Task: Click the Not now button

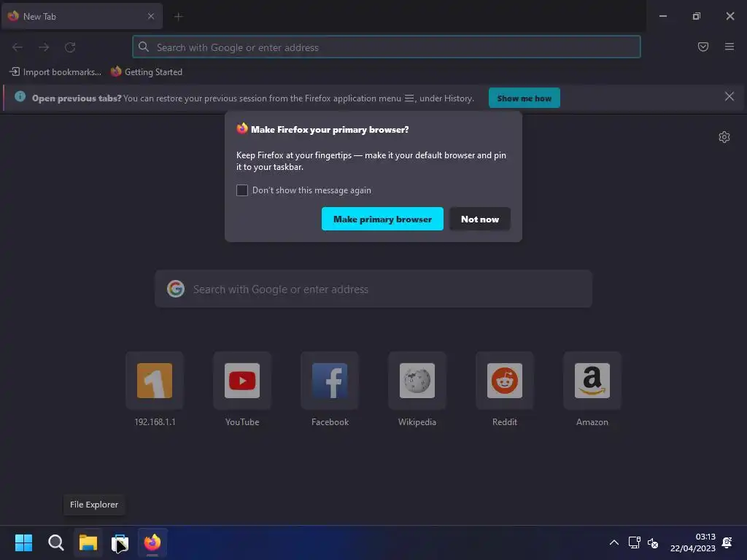Action: click(x=480, y=219)
